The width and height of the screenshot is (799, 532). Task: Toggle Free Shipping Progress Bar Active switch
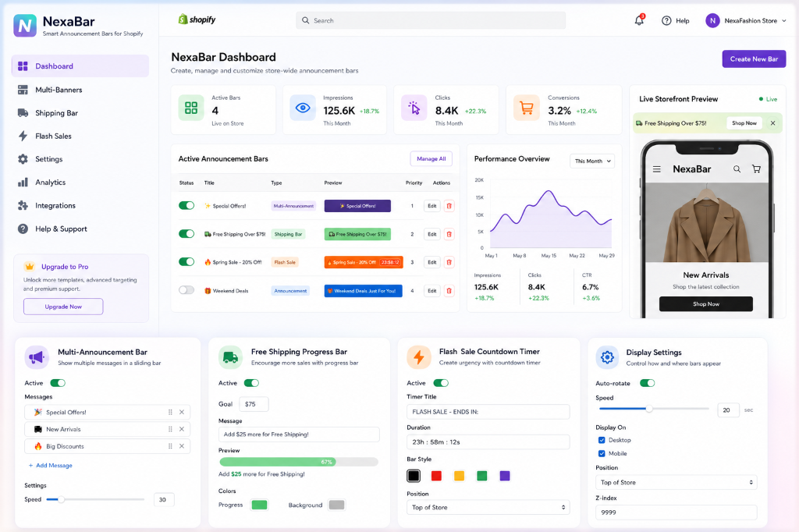252,383
